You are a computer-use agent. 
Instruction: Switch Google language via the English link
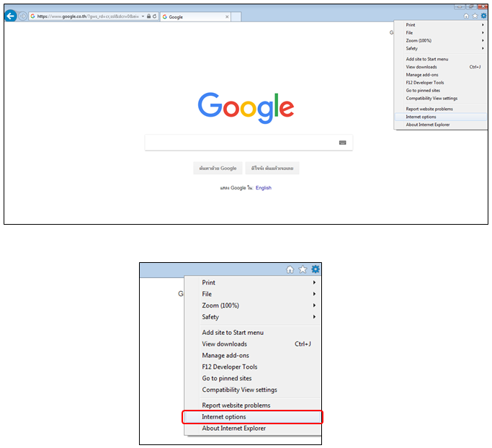click(x=263, y=187)
